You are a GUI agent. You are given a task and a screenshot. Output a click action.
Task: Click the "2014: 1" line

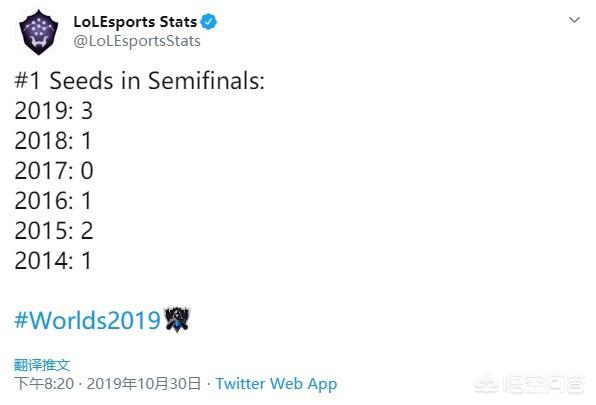[x=53, y=260]
